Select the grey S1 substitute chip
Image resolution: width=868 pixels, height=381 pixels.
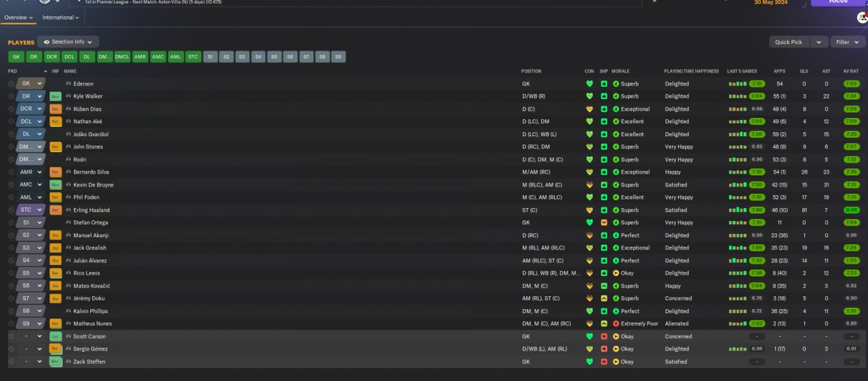pyautogui.click(x=210, y=57)
